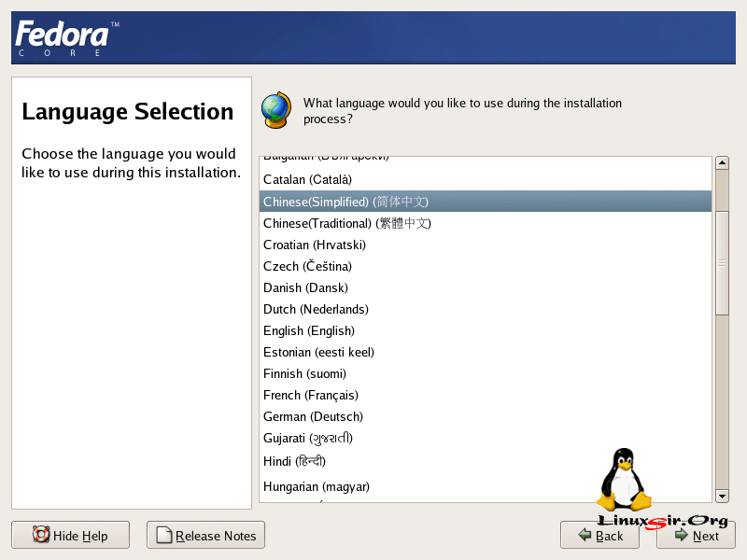747x560 pixels.
Task: Click the language list scrollbar thumb
Action: click(722, 263)
